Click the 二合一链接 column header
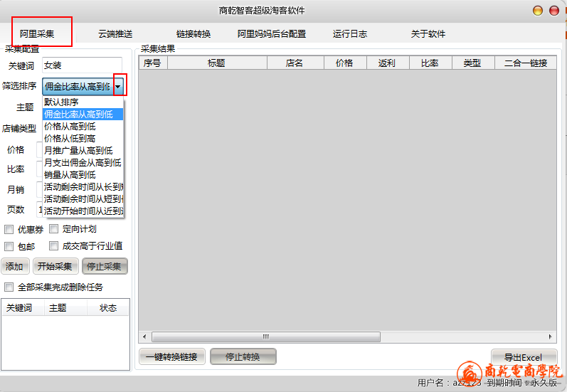 tap(526, 63)
